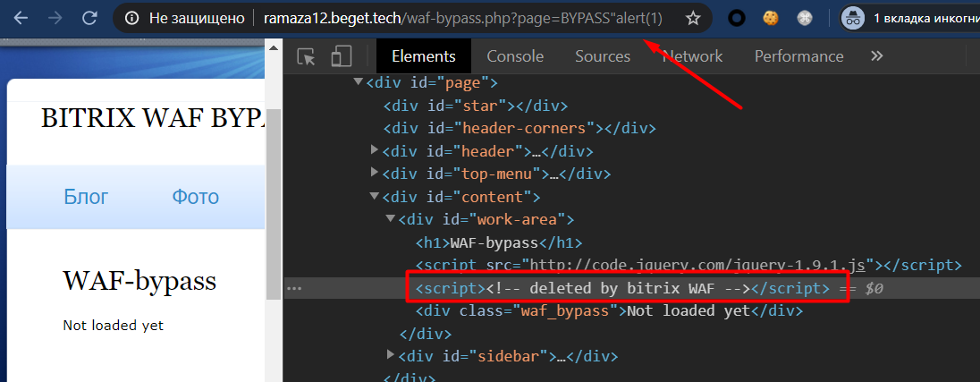Switch to the Elements tab
980x382 pixels.
423,56
